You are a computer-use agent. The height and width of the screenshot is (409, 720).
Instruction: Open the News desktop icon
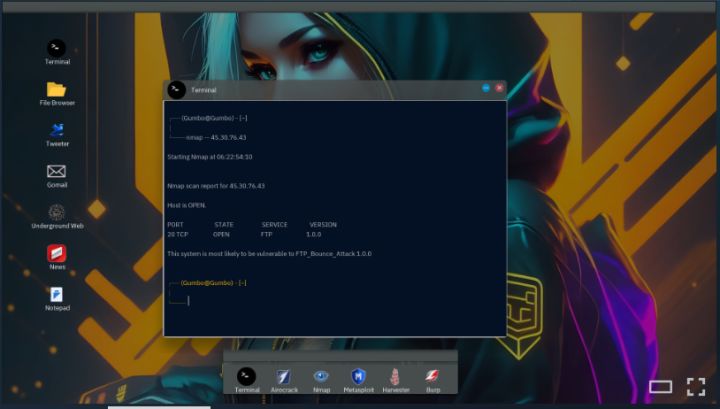(56, 253)
